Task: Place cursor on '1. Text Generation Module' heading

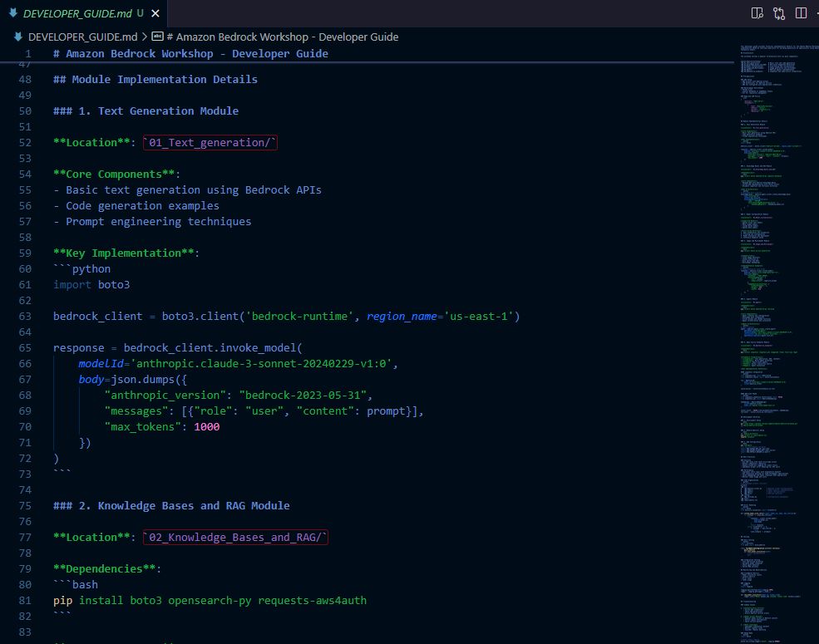Action: (168, 111)
